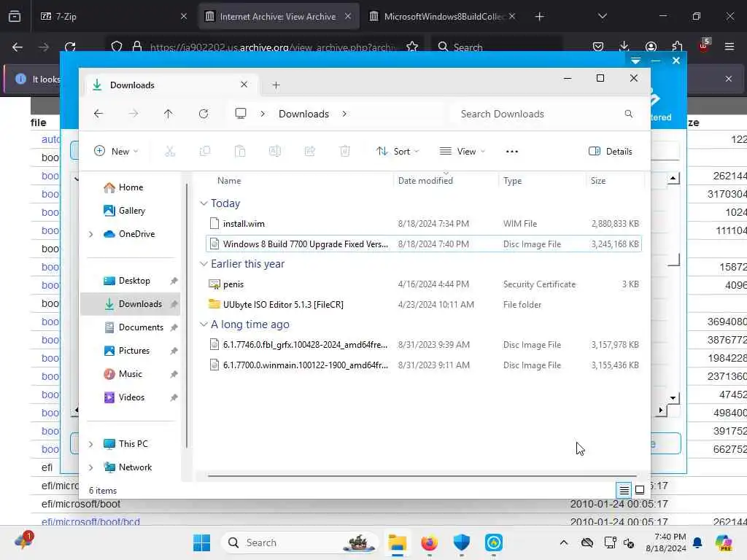Refresh the Downloads folder view
The height and width of the screenshot is (560, 747).
click(204, 114)
